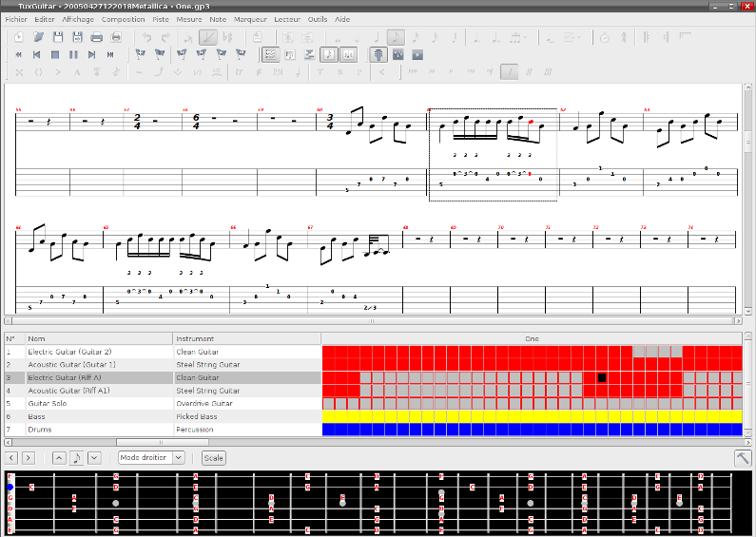
Task: Go to the next measure
Action: click(x=91, y=55)
